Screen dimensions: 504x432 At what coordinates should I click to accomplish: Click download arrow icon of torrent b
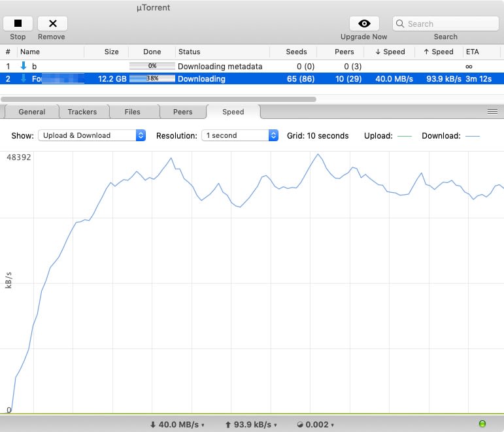coord(23,66)
